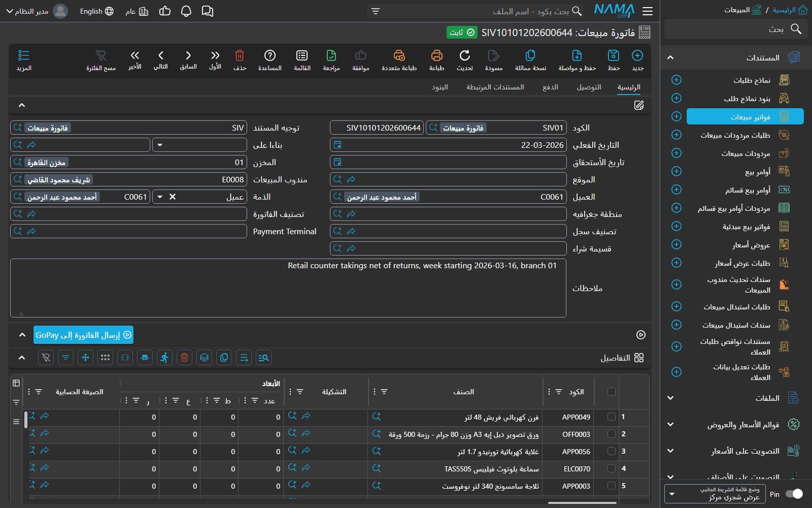Tick the checkbox for item APP0056

(x=612, y=452)
